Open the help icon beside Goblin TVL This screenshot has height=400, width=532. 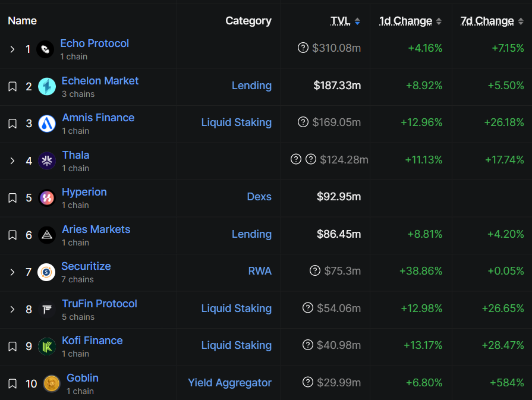(x=308, y=382)
